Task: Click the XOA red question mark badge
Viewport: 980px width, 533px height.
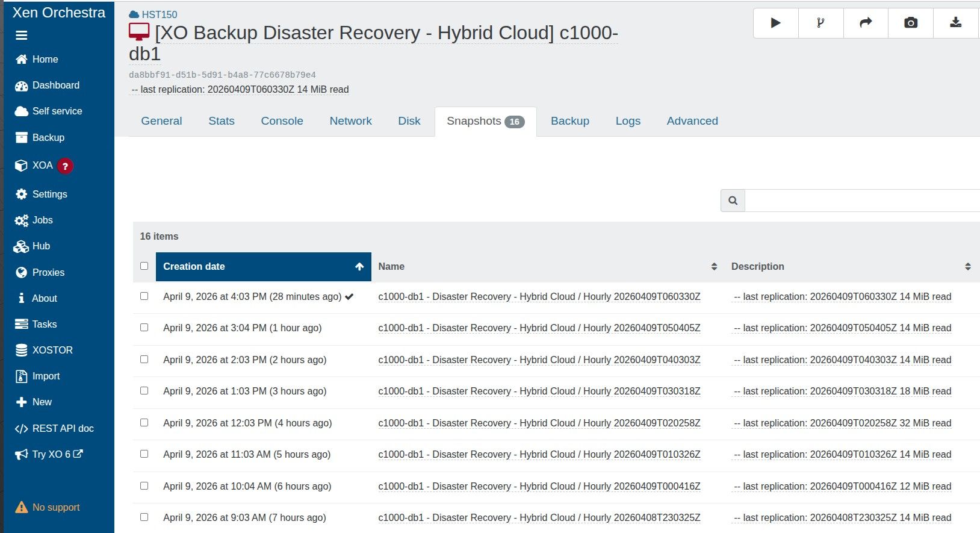Action: tap(65, 166)
